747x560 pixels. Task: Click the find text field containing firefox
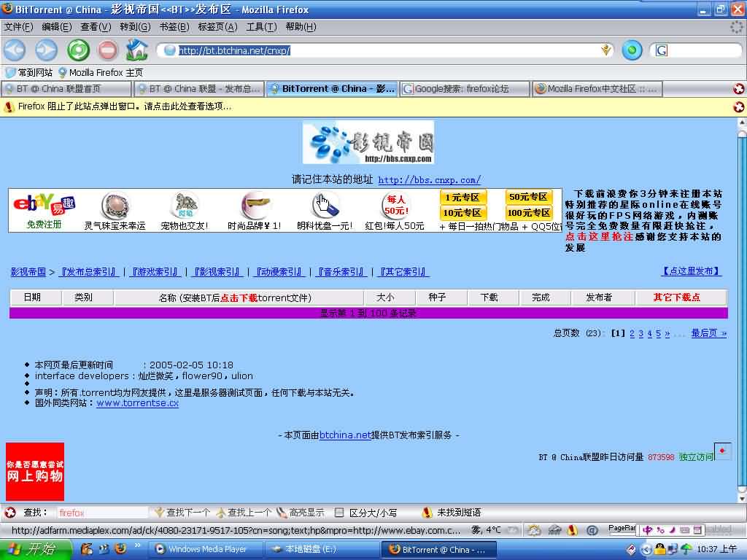point(102,513)
